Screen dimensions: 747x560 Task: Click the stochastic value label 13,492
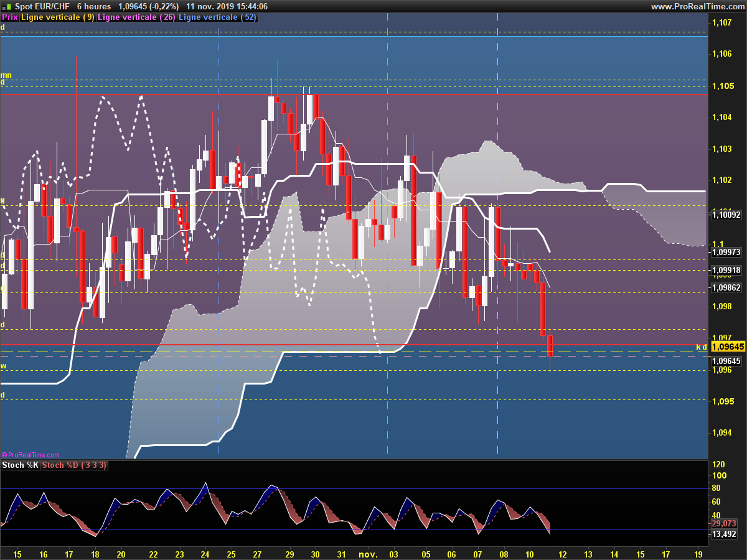click(x=724, y=534)
